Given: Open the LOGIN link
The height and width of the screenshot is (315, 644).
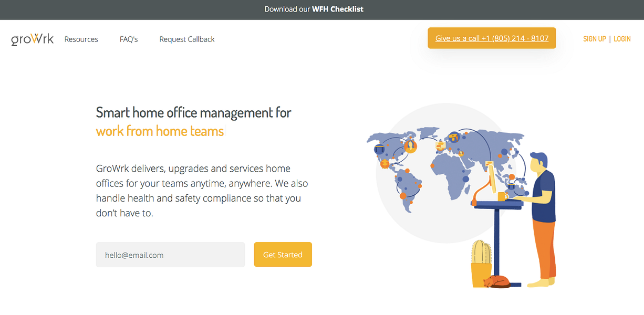Looking at the screenshot, I should click(x=622, y=39).
